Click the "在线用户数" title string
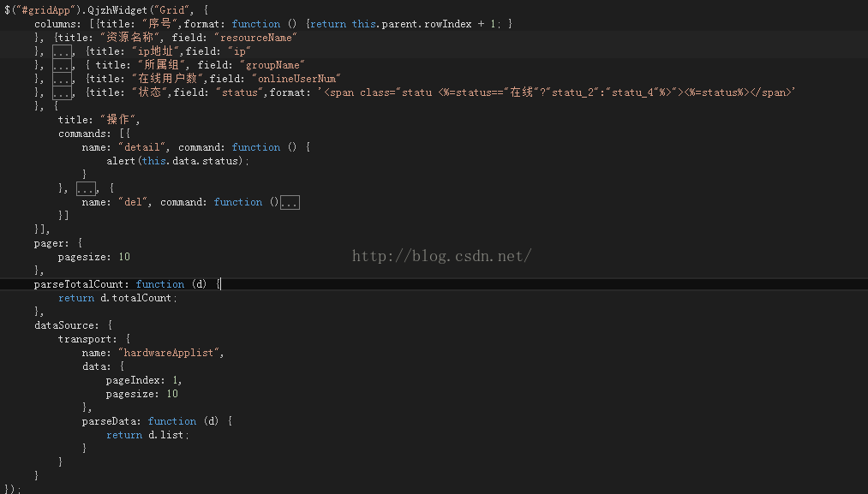The height and width of the screenshot is (494, 868). [x=170, y=79]
